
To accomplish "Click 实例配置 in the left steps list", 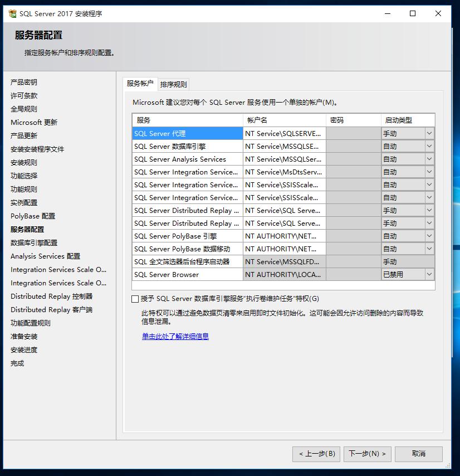I will (23, 202).
